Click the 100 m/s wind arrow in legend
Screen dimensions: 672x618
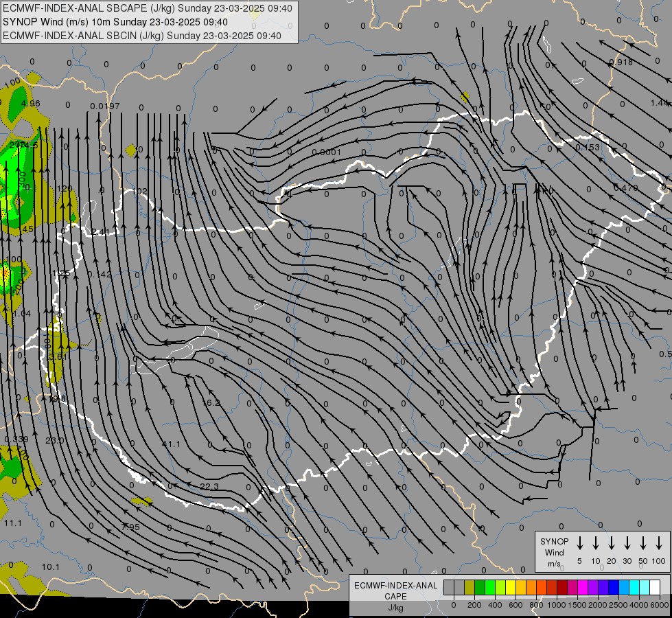(x=659, y=543)
